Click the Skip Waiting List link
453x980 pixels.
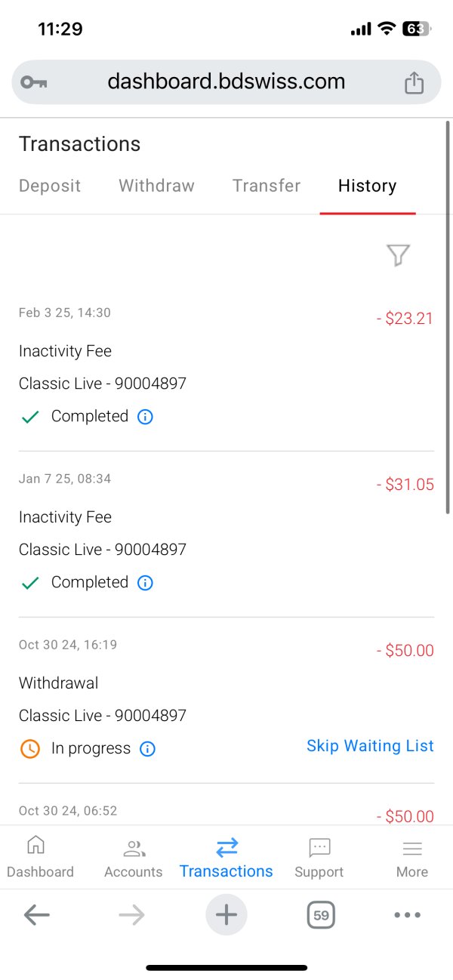click(370, 746)
